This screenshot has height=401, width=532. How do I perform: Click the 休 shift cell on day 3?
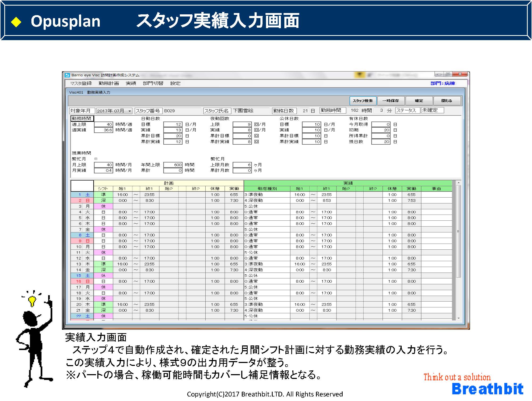[x=103, y=206]
